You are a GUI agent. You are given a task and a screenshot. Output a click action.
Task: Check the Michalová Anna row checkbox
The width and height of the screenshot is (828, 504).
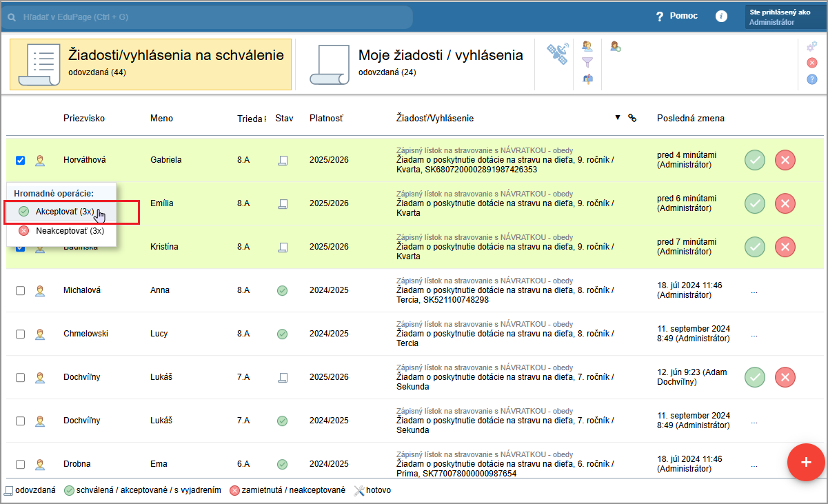click(20, 290)
